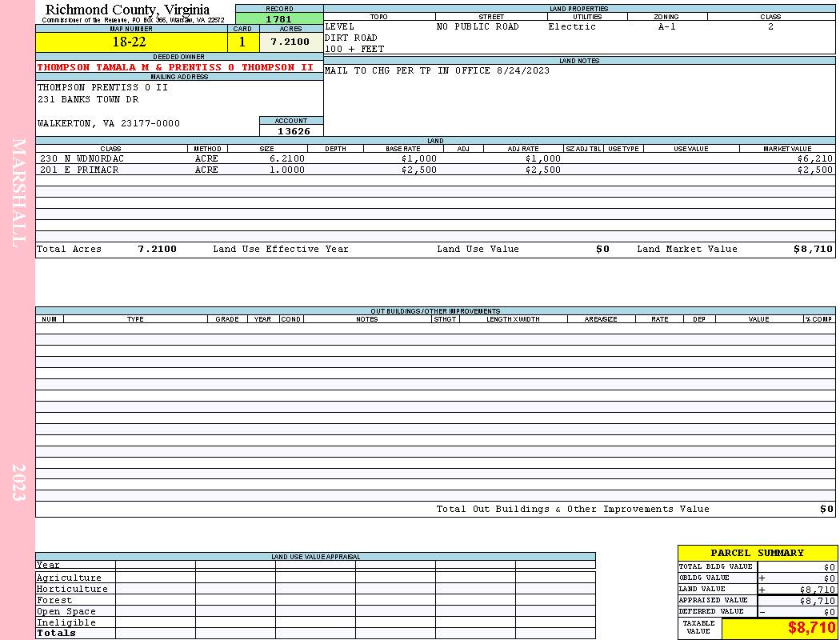Click the Open Space row label
The height and width of the screenshot is (640, 840).
[x=66, y=612]
